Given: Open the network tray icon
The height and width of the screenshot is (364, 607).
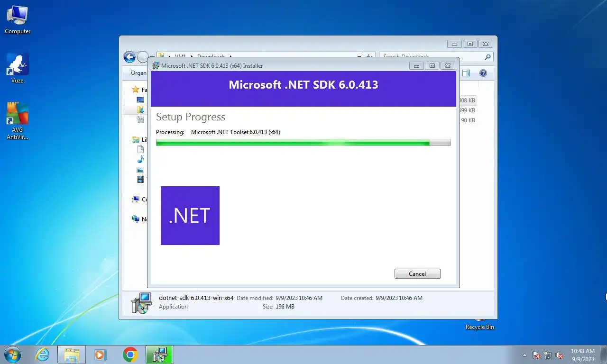Looking at the screenshot, I should coord(548,355).
